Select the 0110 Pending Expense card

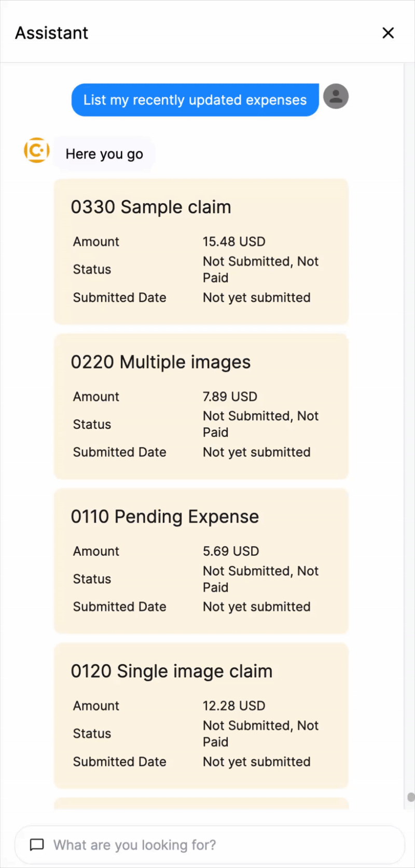click(201, 561)
